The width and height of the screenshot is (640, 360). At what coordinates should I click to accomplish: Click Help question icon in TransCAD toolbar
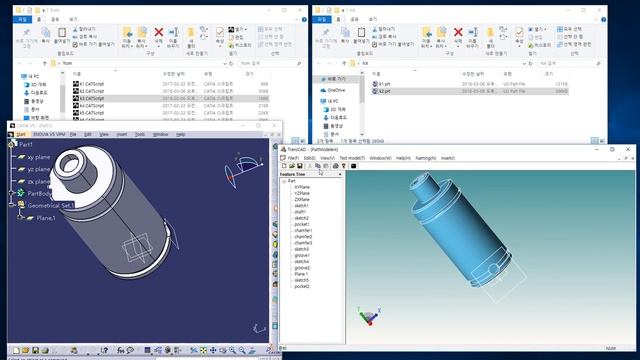[344, 166]
